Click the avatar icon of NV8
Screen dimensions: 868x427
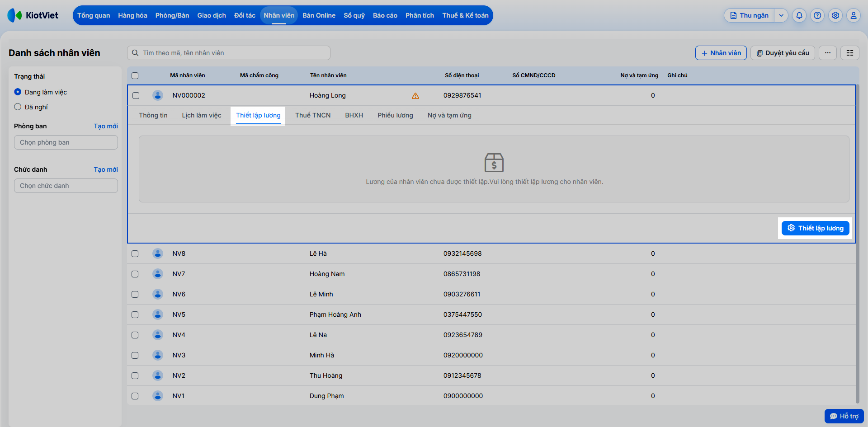pyautogui.click(x=158, y=253)
